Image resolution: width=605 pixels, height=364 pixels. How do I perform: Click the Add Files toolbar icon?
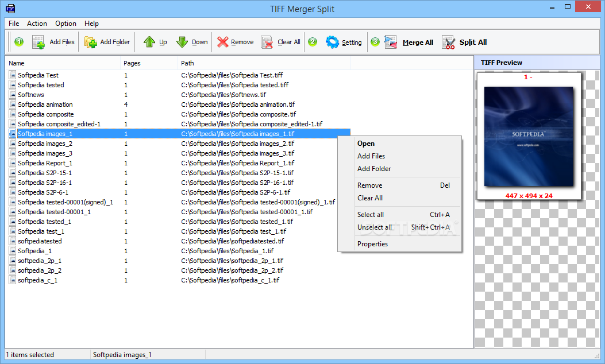pos(38,42)
